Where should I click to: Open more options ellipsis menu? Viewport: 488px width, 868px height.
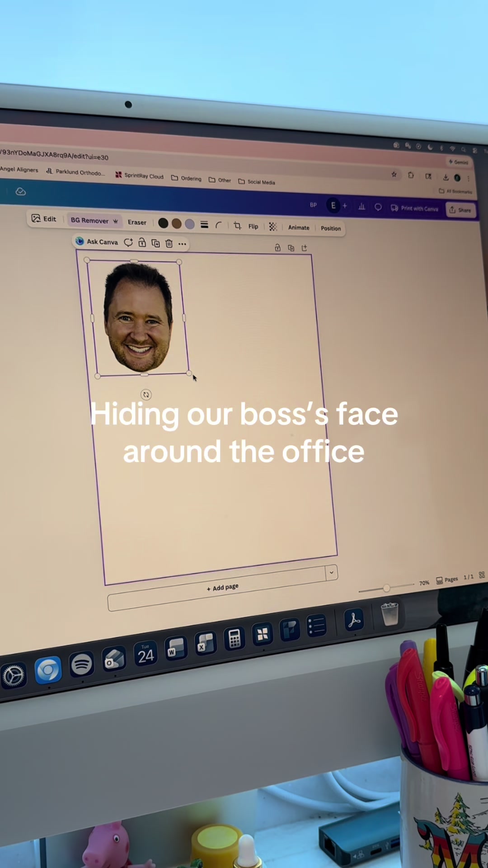tap(182, 244)
